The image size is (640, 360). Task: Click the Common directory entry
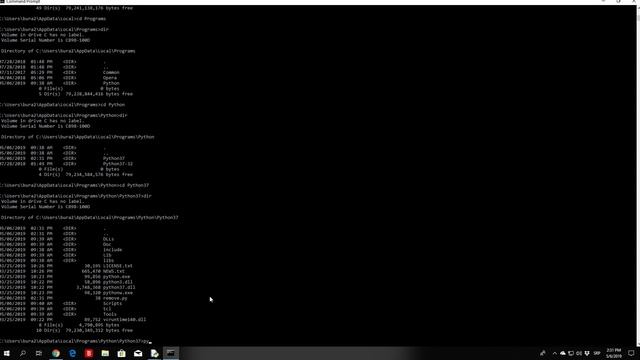coord(111,72)
